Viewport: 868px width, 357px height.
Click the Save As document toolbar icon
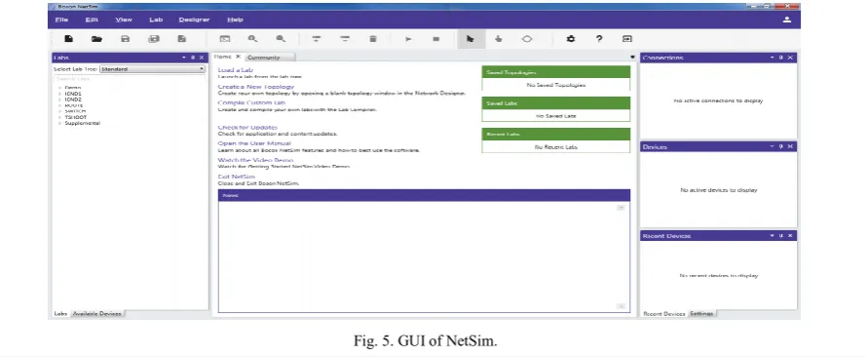click(181, 39)
